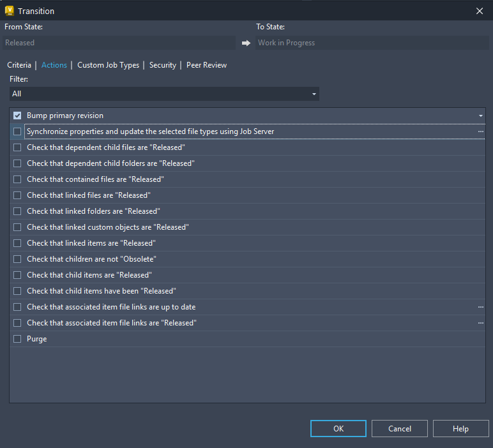
Task: Uncheck Bump primary revision
Action: tap(17, 116)
